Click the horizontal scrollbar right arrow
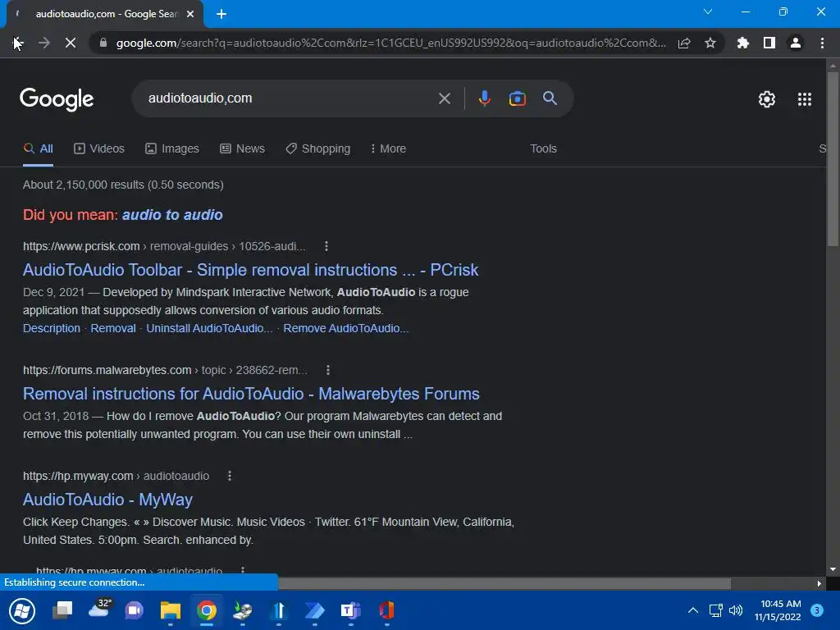 click(x=819, y=583)
